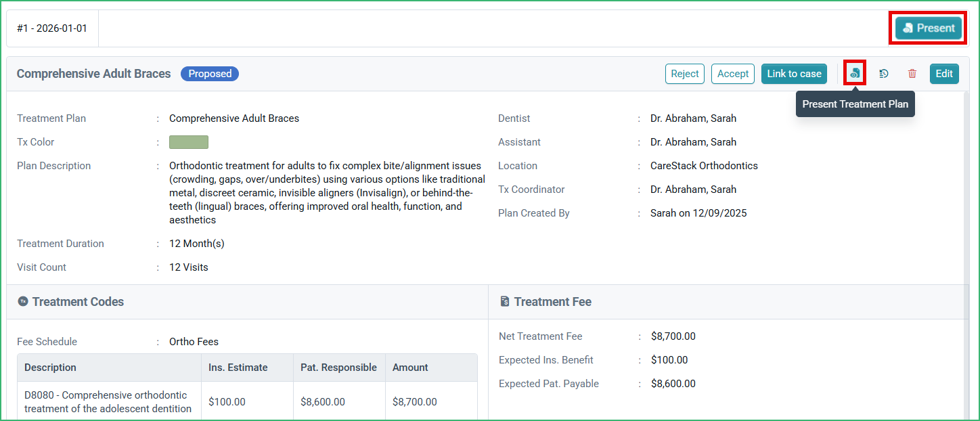The height and width of the screenshot is (421, 980).
Task: Click the 12 Visits visit count value
Action: pos(189,267)
